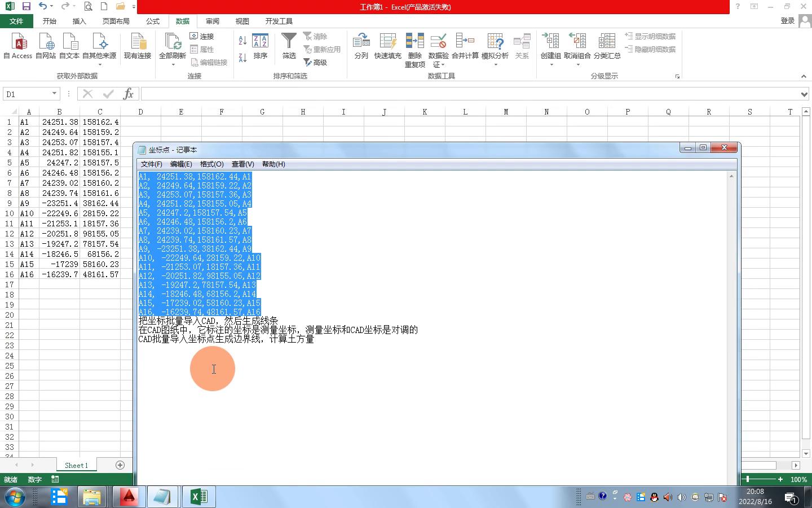The image size is (812, 508).
Task: Click Sort A to Z ascending icon
Action: (242, 41)
